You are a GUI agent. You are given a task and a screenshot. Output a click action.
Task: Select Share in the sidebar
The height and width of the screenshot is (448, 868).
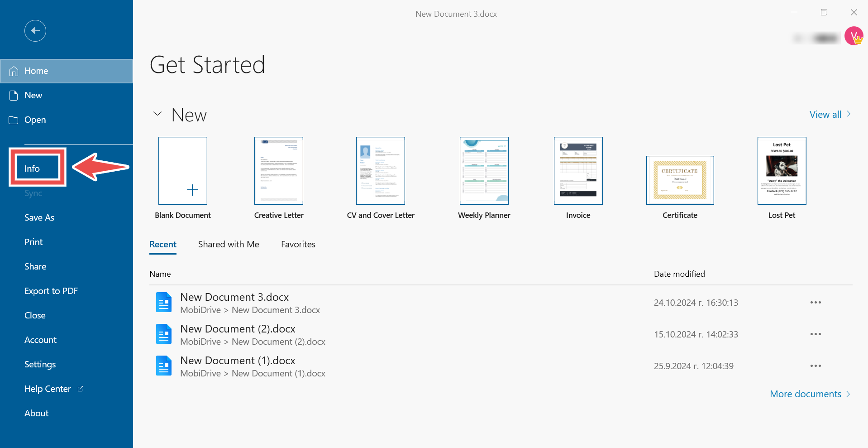click(x=35, y=266)
